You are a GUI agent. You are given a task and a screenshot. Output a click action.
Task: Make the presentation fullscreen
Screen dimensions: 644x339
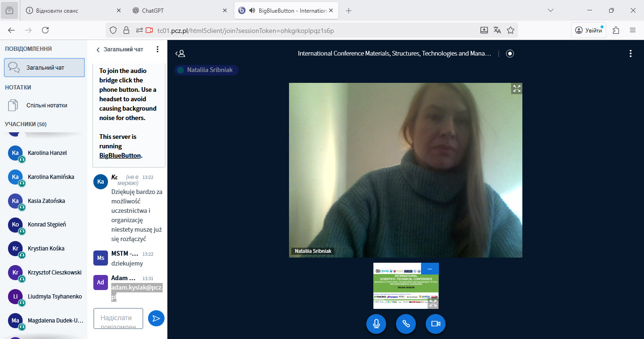pos(433,303)
